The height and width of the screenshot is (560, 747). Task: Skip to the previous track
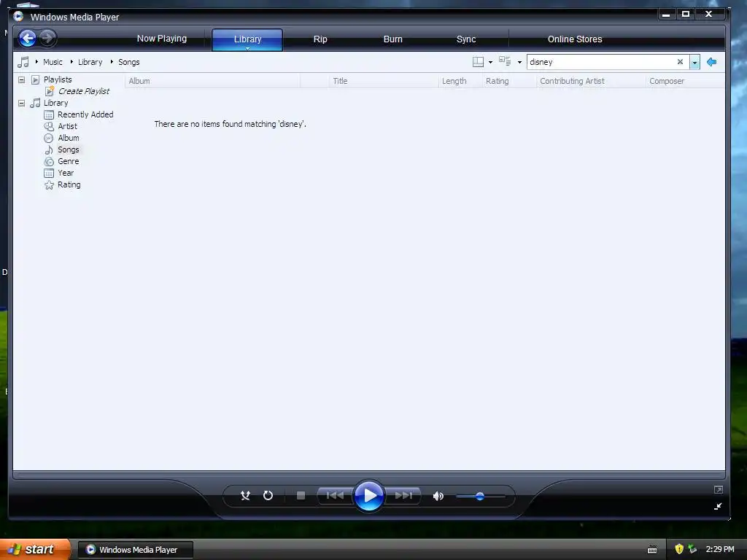coord(335,496)
